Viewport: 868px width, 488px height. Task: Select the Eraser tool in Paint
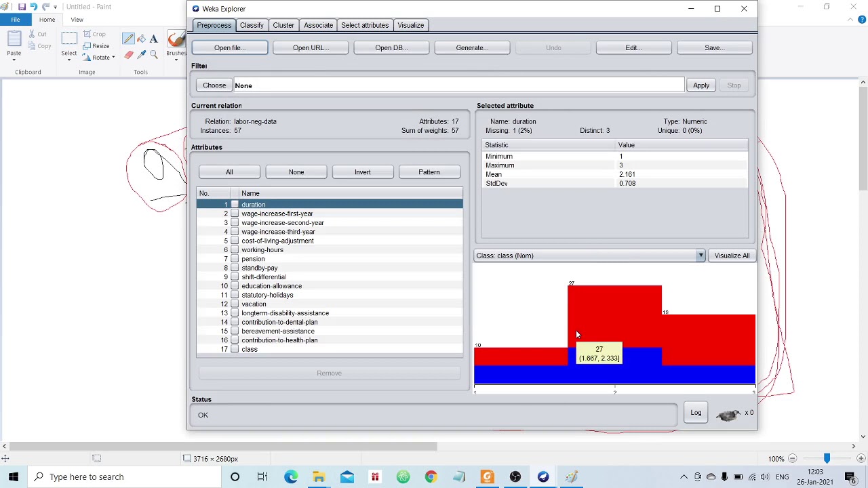click(x=128, y=54)
